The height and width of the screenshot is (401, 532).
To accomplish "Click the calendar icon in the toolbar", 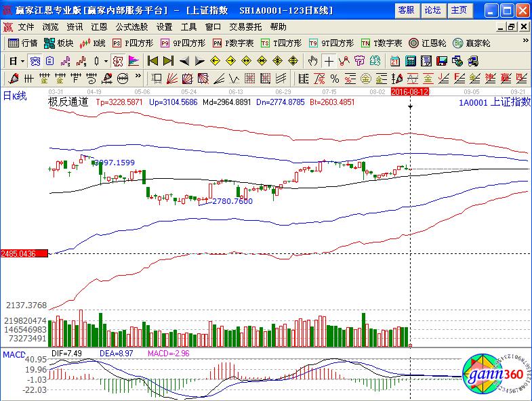I will pyautogui.click(x=394, y=60).
